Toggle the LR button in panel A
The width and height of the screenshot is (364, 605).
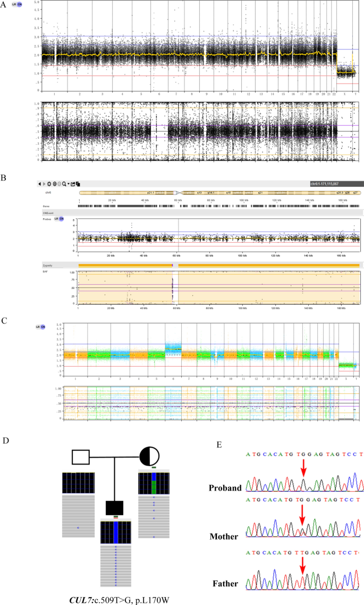pyautogui.click(x=14, y=4)
